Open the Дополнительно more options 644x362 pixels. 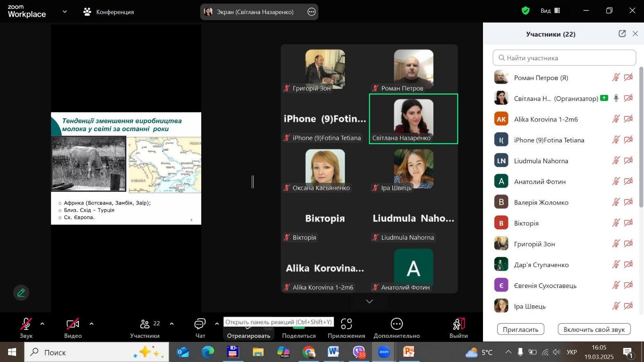pyautogui.click(x=396, y=324)
